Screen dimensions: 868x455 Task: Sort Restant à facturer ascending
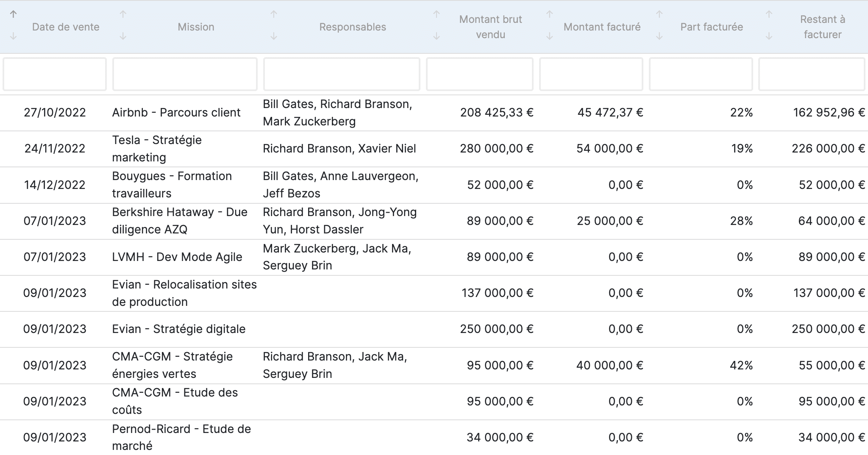769,14
